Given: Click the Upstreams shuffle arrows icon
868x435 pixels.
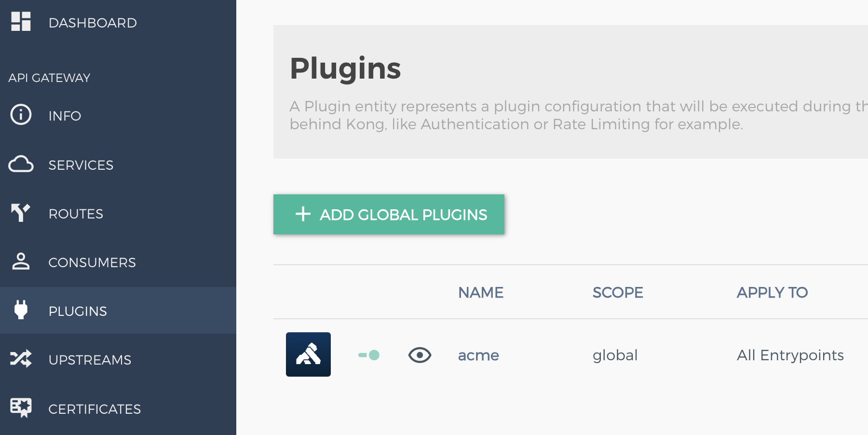Looking at the screenshot, I should 20,359.
